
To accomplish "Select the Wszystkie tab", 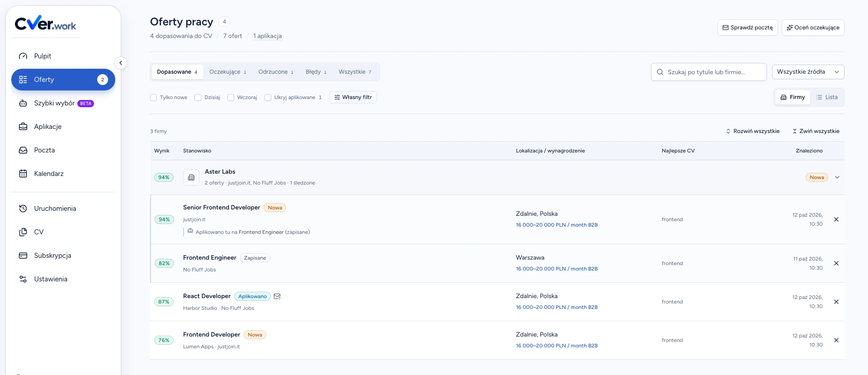I will [355, 72].
